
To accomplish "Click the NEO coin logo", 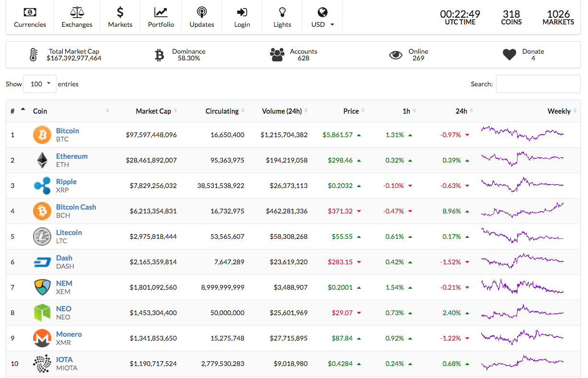I will (42, 313).
